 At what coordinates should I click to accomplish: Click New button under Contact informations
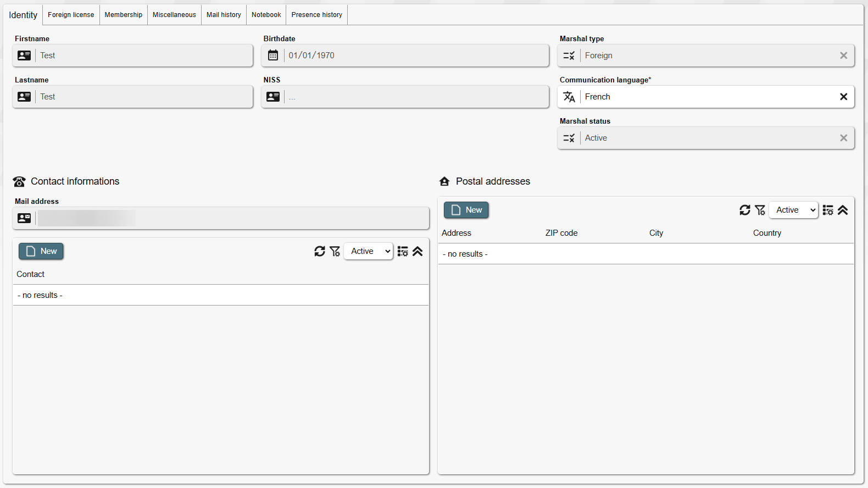[41, 251]
